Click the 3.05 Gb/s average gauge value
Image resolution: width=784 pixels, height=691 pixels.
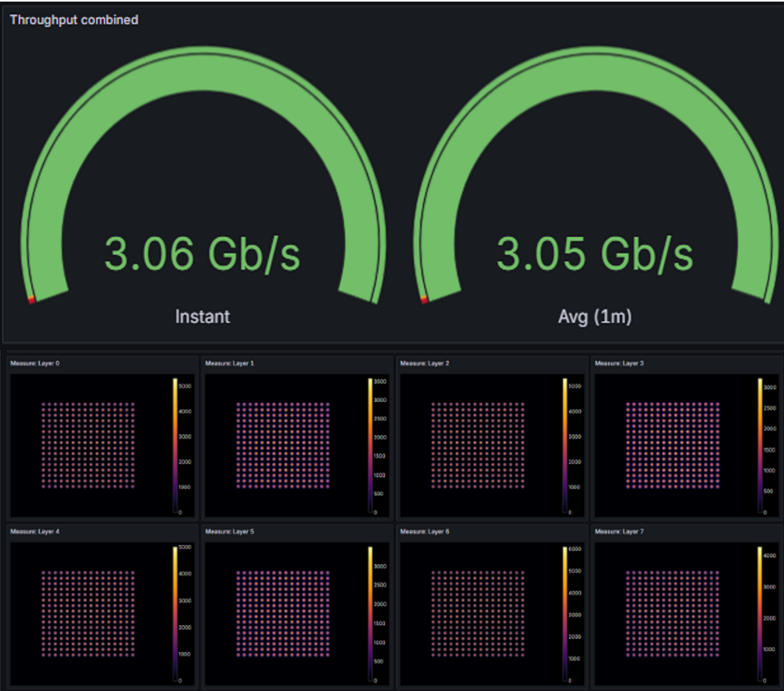click(x=594, y=254)
